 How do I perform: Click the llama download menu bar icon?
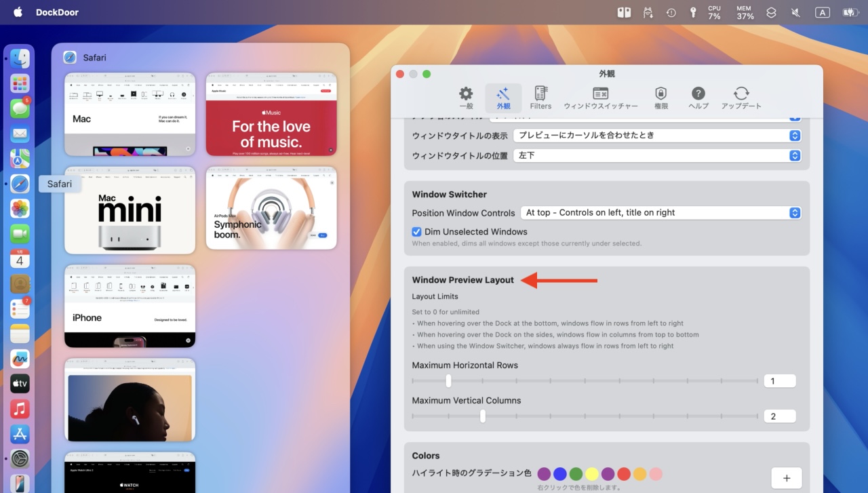[648, 12]
